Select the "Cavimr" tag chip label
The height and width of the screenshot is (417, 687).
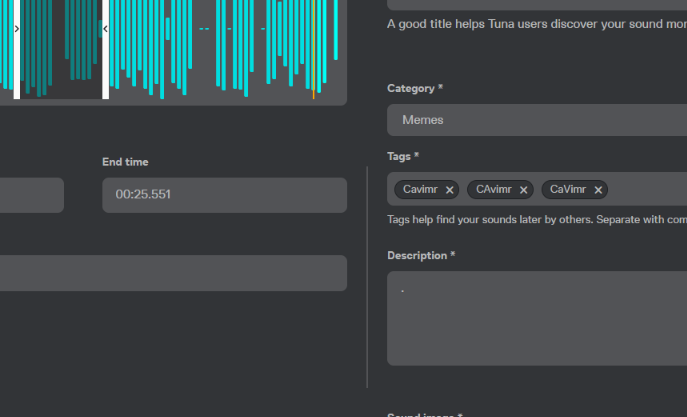point(420,190)
